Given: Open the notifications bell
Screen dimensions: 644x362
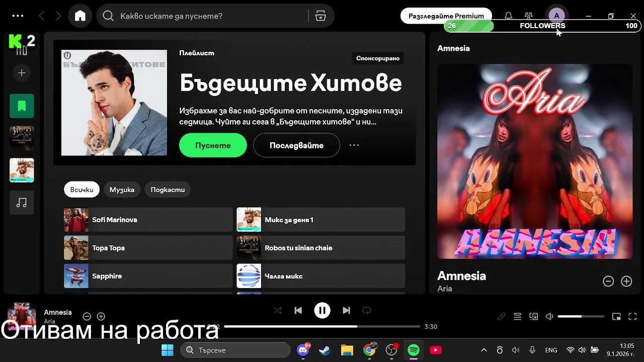Looking at the screenshot, I should [509, 16].
